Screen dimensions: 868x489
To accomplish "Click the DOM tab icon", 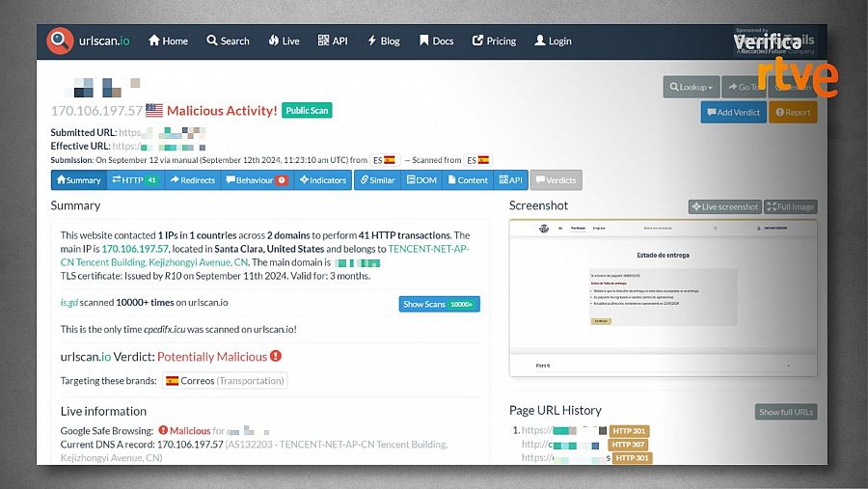I will (411, 179).
